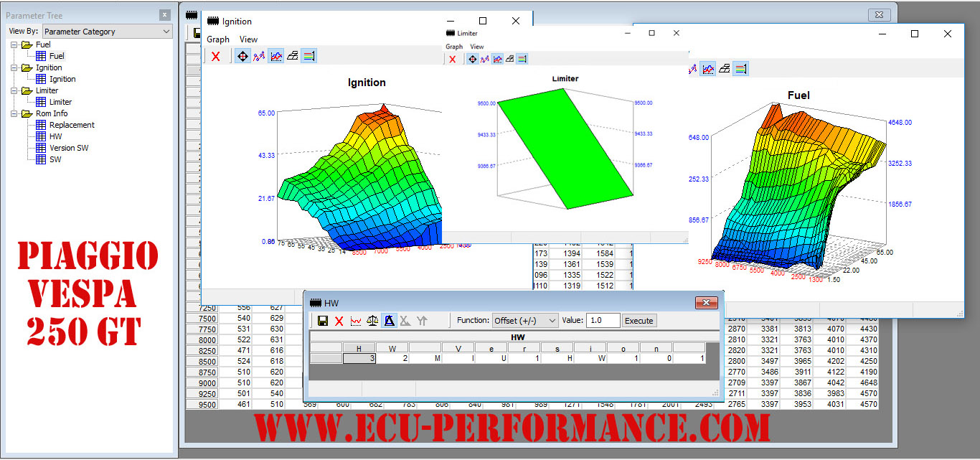Collapse the Rom Info folder node
Image resolution: width=980 pixels, height=460 pixels.
click(14, 113)
